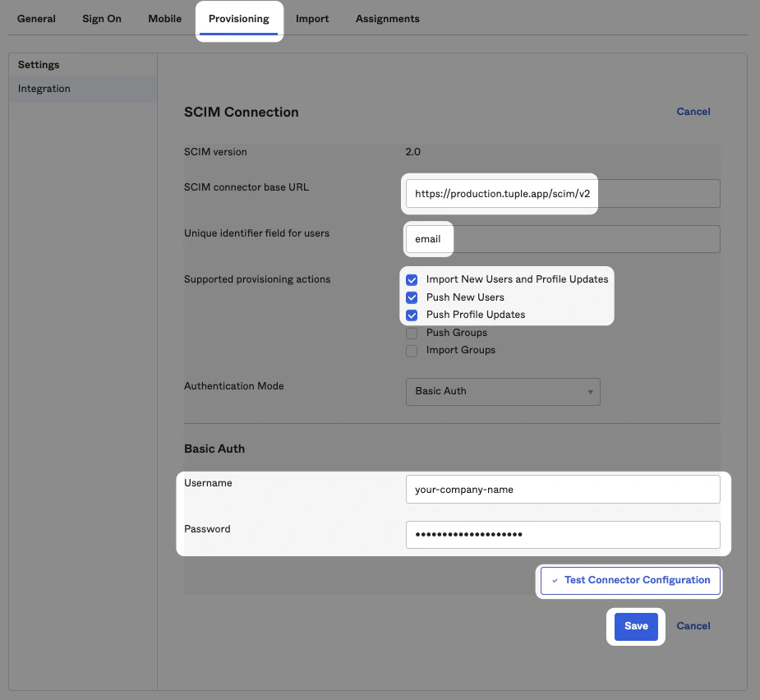Disable the Push New Users option

pos(412,297)
